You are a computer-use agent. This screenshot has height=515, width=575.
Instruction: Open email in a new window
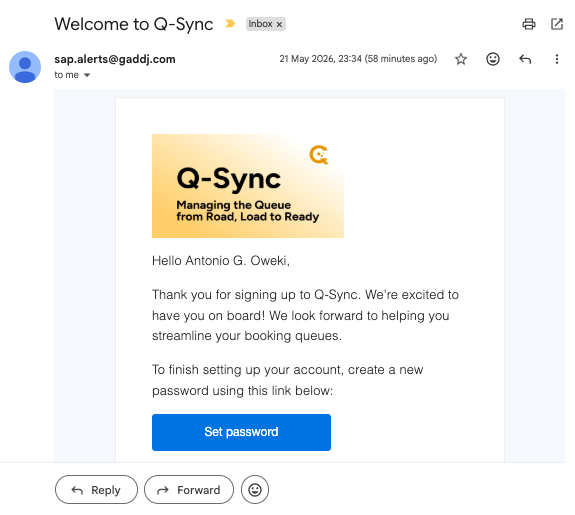pos(557,24)
